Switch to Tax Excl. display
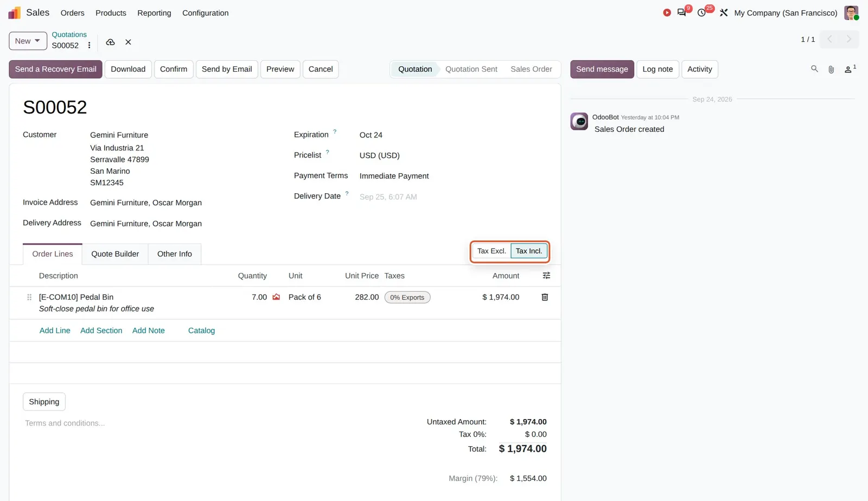This screenshot has width=868, height=501. (492, 251)
